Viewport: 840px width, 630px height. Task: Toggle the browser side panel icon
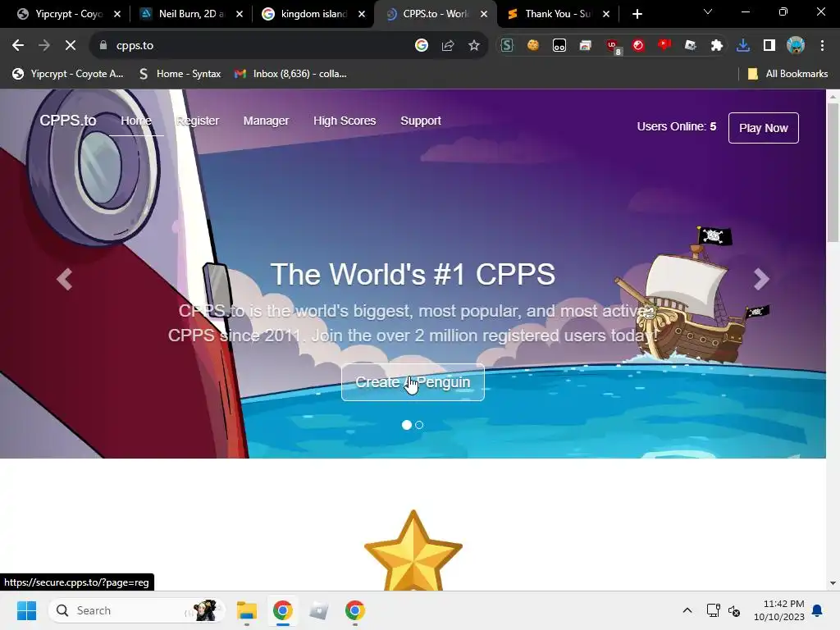(769, 46)
